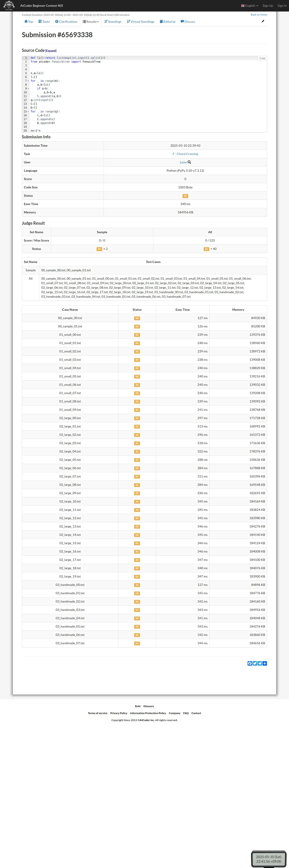Fold the loop starting at line 15
Screen dimensions: 289x868
28,112
